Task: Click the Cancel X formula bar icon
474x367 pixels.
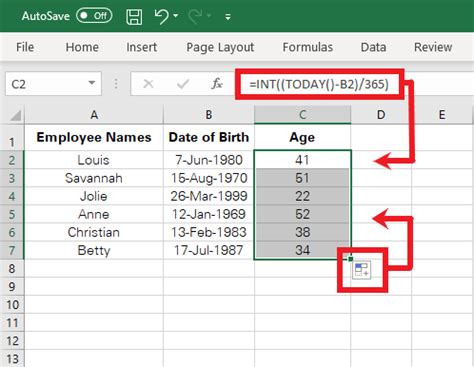Action: coord(148,84)
